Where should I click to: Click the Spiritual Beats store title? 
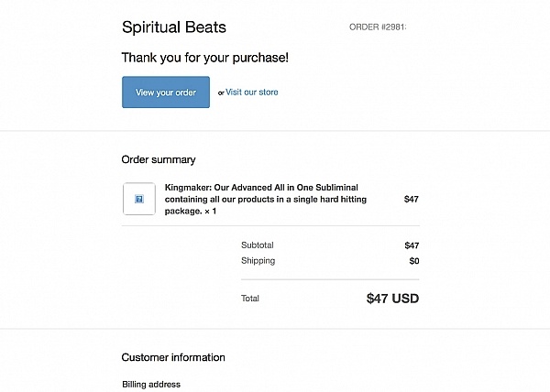[174, 27]
